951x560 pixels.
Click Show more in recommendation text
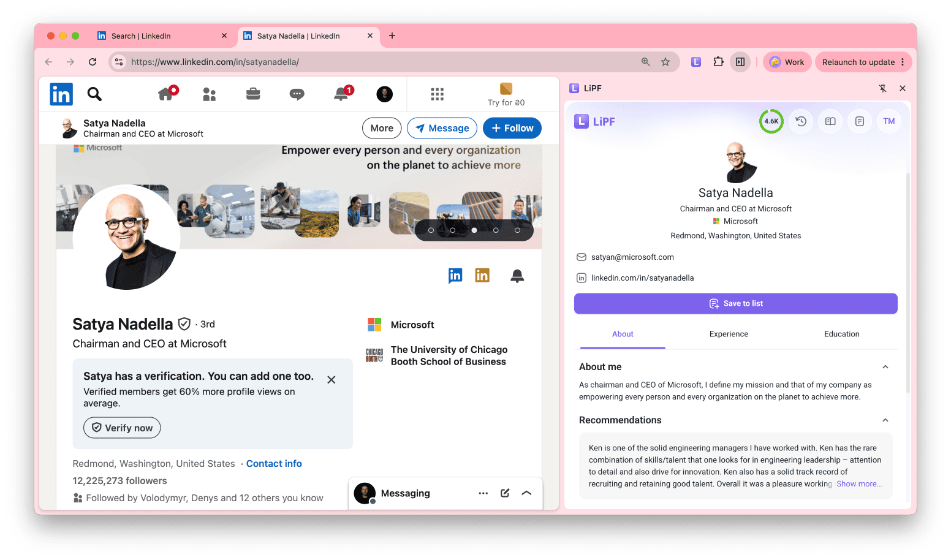(x=859, y=484)
